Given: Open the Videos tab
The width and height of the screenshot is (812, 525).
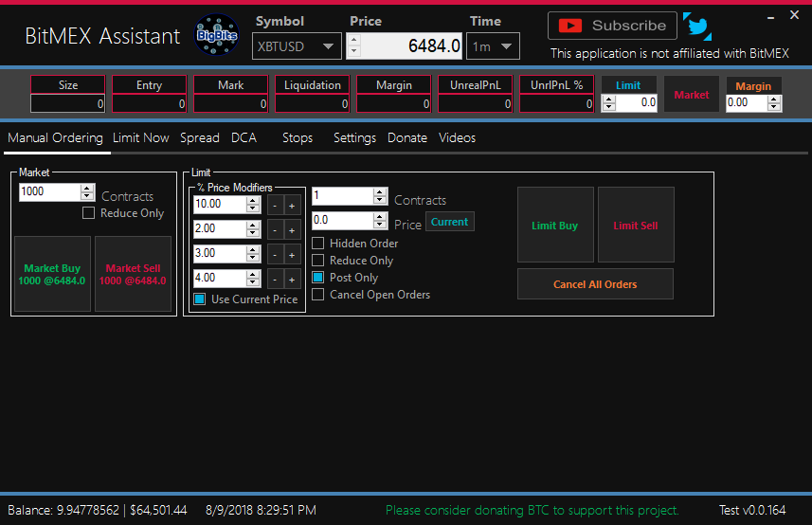Looking at the screenshot, I should point(458,137).
